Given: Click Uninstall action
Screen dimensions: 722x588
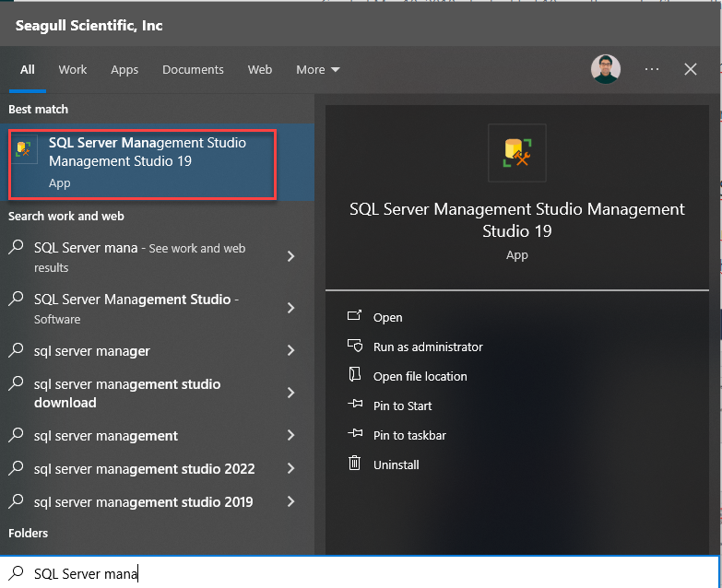Looking at the screenshot, I should pos(396,465).
